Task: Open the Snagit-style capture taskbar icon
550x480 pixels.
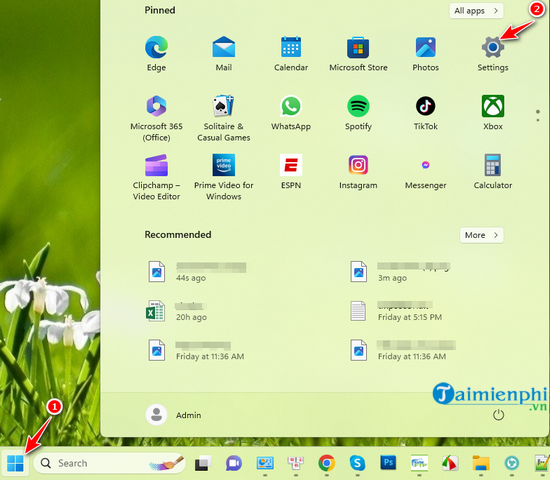Action: point(450,463)
